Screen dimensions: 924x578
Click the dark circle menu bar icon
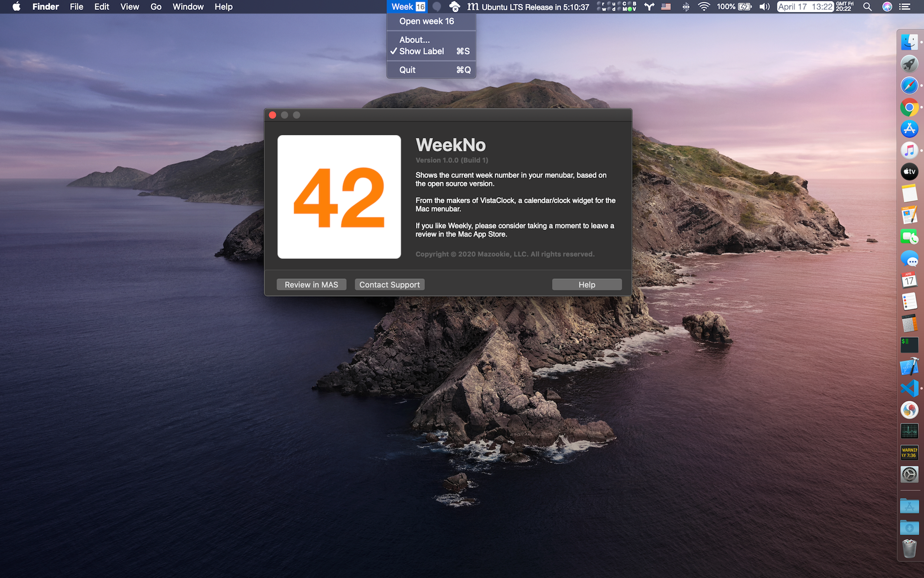[437, 7]
